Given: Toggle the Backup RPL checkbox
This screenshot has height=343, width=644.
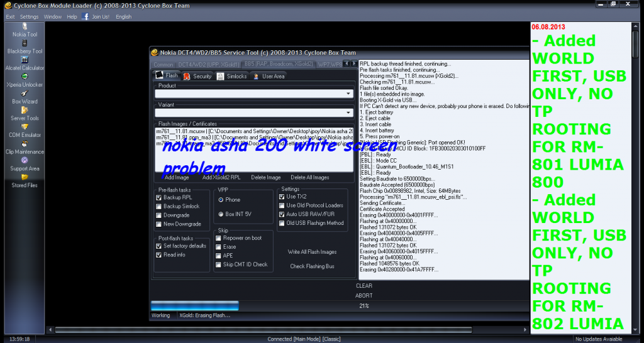Looking at the screenshot, I should point(159,197).
